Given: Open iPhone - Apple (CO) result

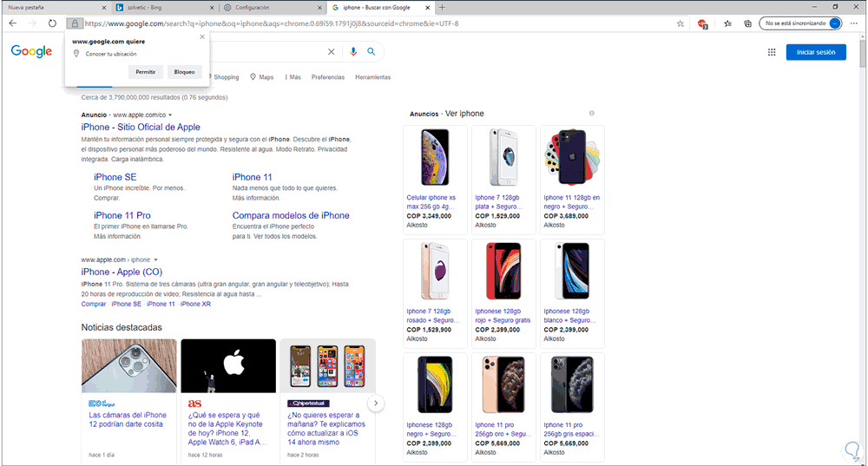Looking at the screenshot, I should click(122, 272).
